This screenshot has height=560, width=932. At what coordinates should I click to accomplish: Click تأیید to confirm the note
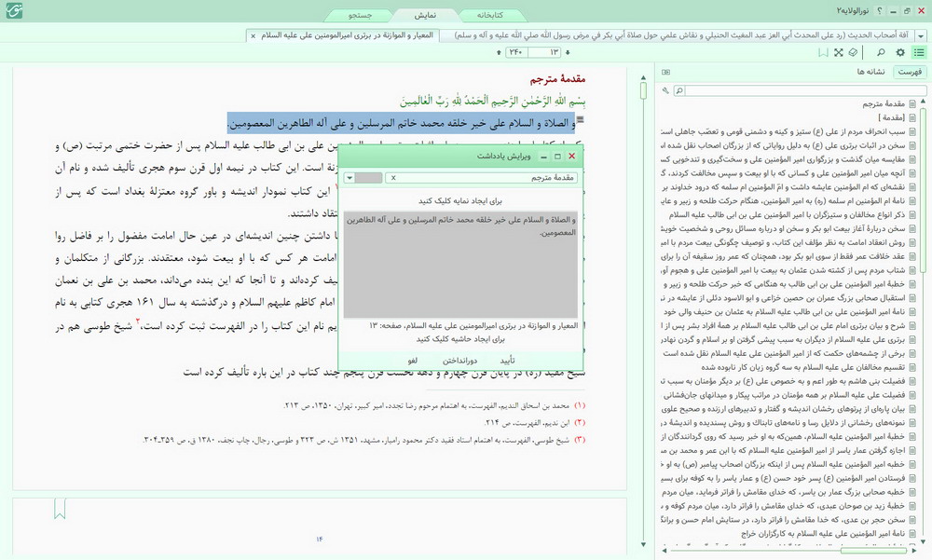pyautogui.click(x=508, y=361)
